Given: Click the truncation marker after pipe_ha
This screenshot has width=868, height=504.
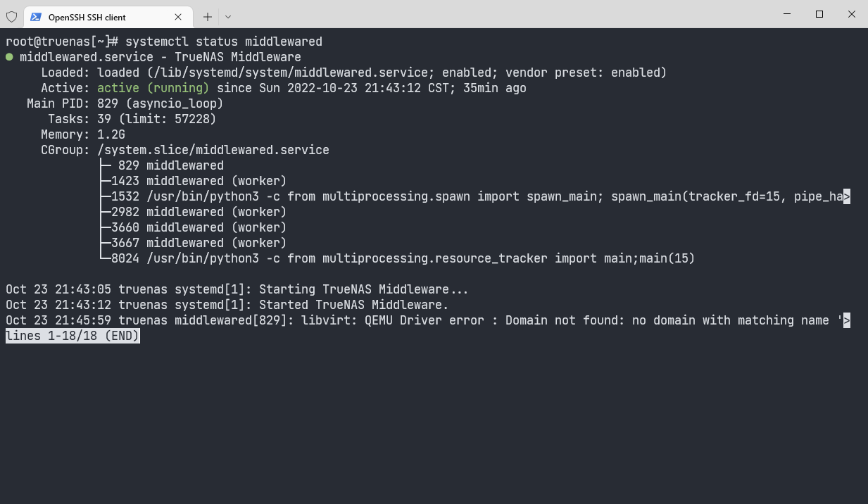Looking at the screenshot, I should tap(847, 196).
